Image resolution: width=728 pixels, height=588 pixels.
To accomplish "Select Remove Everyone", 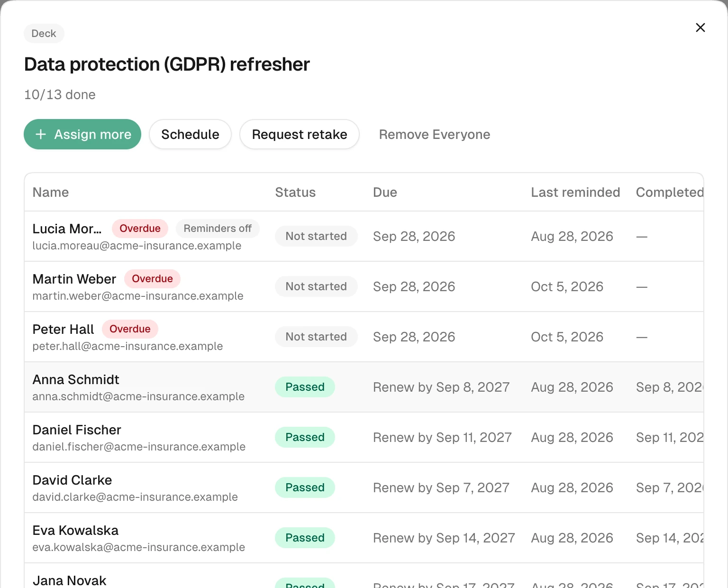I will [435, 134].
